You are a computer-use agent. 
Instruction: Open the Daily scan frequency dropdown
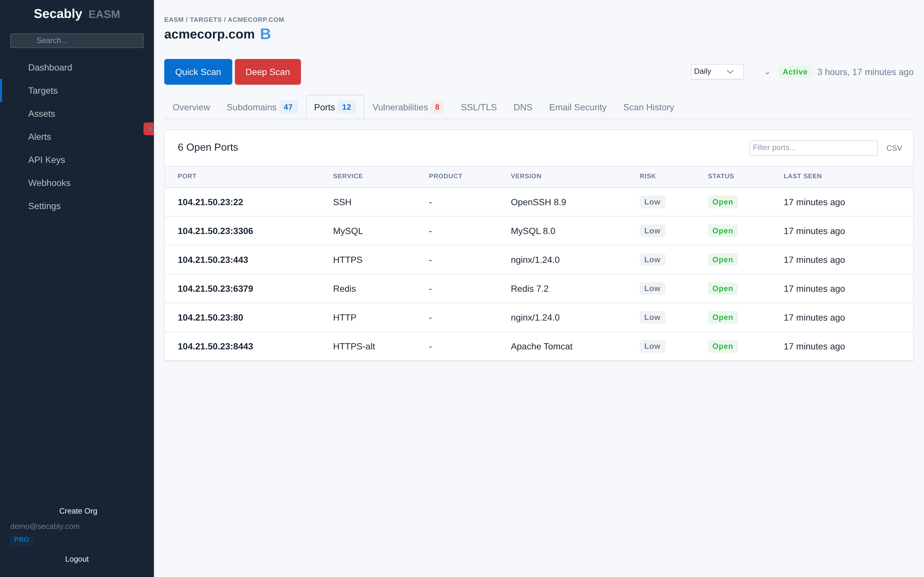pos(717,72)
